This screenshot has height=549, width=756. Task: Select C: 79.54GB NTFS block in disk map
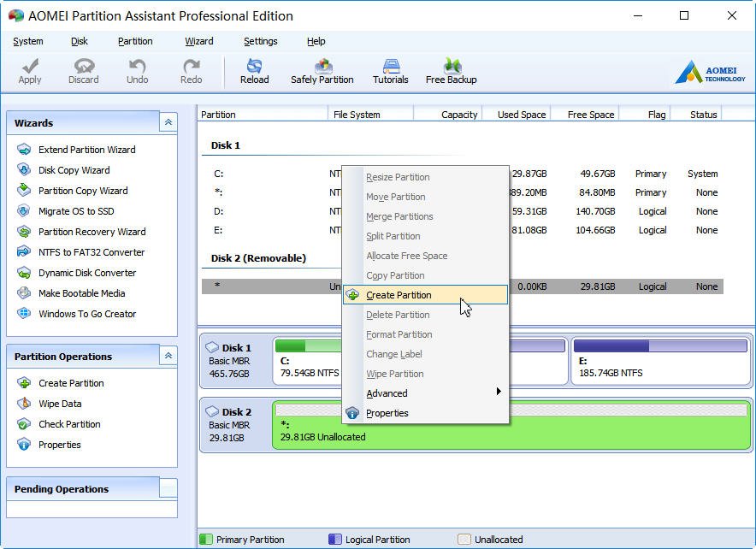308,361
